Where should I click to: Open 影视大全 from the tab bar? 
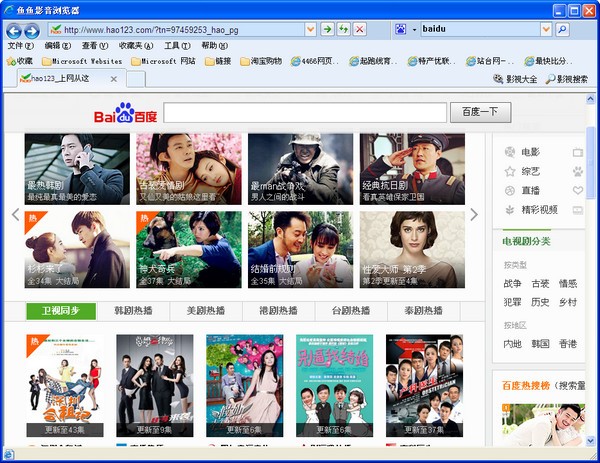pos(515,79)
